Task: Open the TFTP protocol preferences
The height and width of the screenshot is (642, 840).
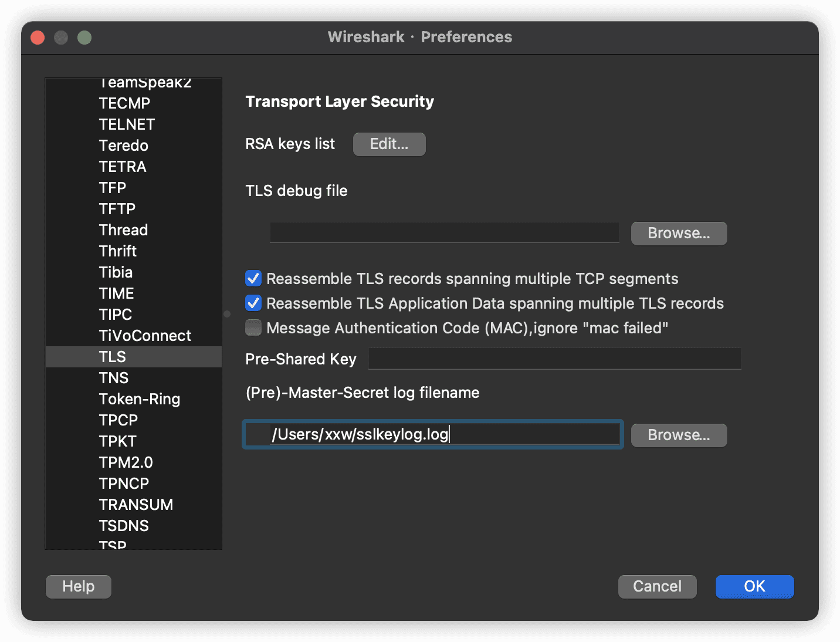Action: pos(117,209)
